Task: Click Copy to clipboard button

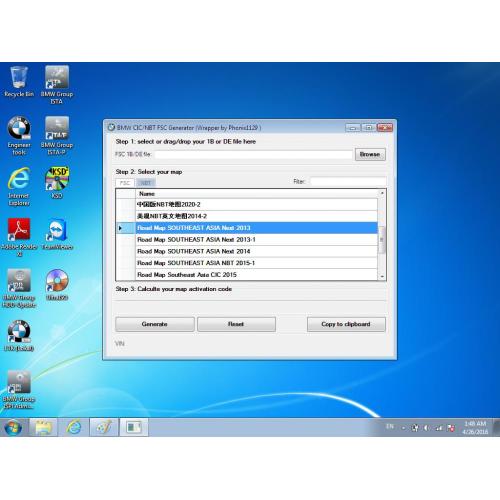Action: 346,324
